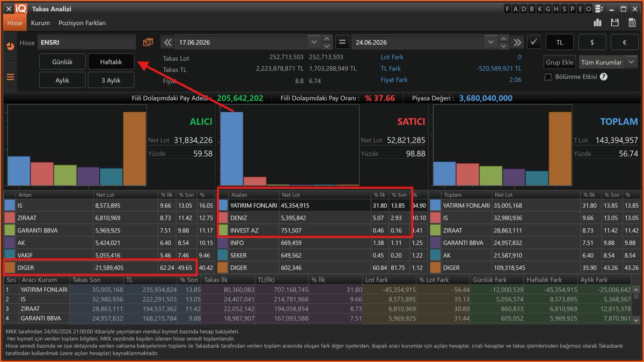Save with the floppy disk icon
The width and height of the screenshot is (644, 362).
tap(615, 23)
